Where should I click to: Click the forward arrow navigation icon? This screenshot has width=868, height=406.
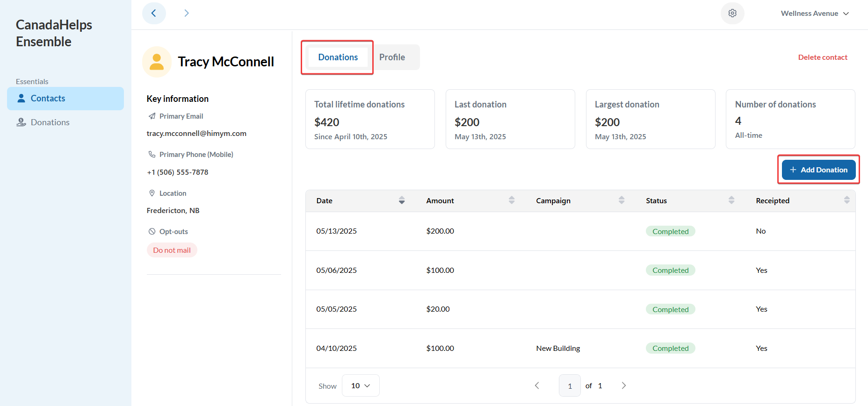(186, 13)
